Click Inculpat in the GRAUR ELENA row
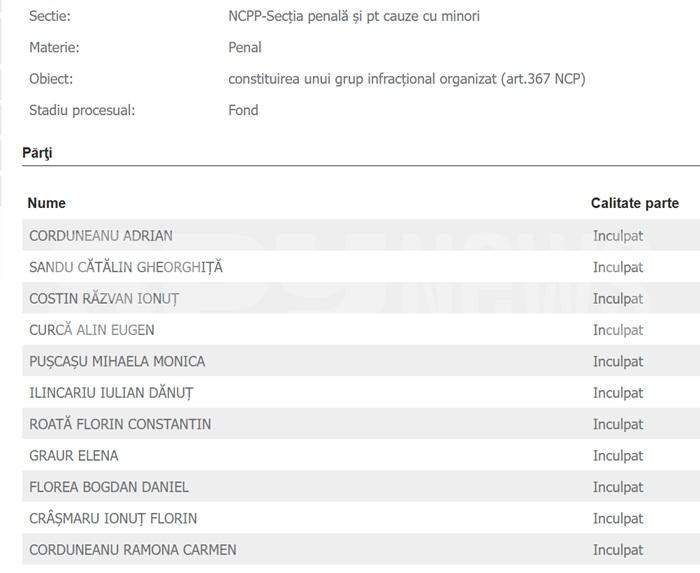Image resolution: width=700 pixels, height=573 pixels. [618, 456]
